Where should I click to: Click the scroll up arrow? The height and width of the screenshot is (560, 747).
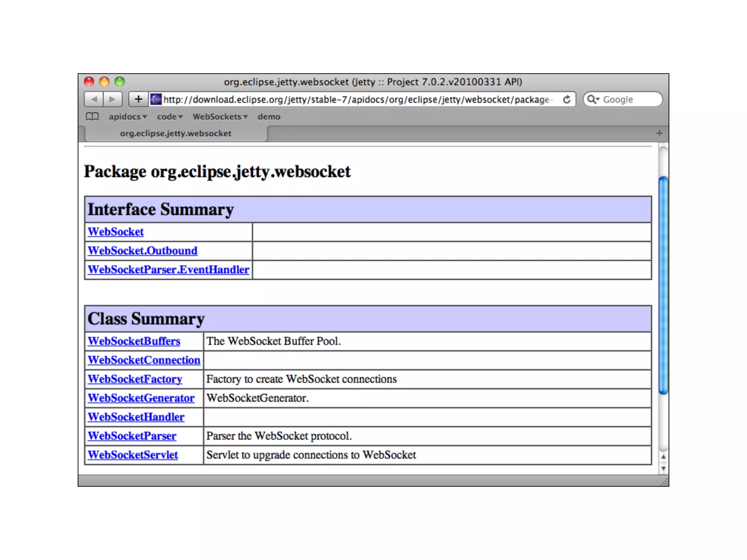tap(663, 457)
